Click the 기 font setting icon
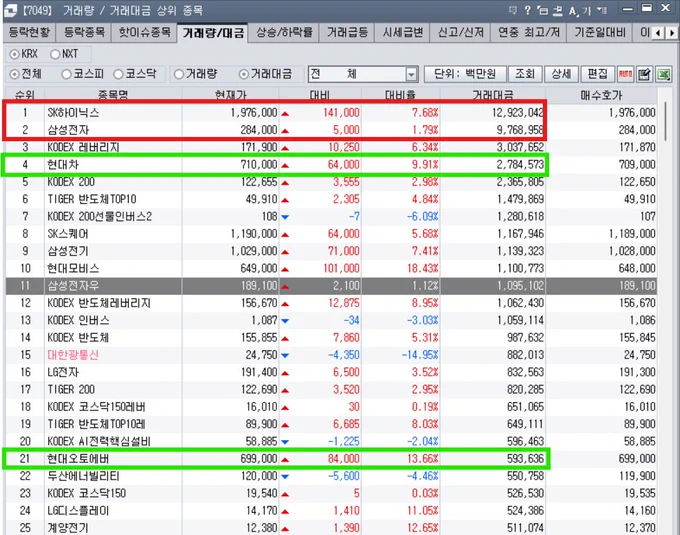Viewport: 680px width, 535px height. pyautogui.click(x=587, y=11)
